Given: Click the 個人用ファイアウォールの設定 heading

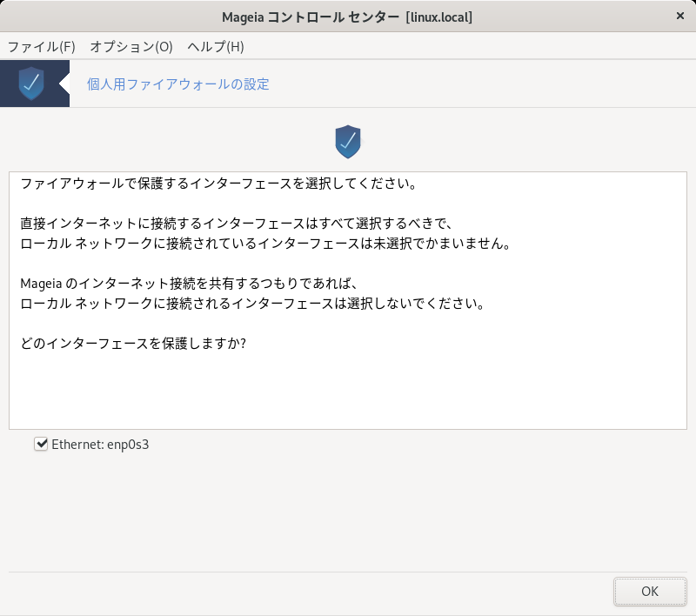Looking at the screenshot, I should coord(178,84).
